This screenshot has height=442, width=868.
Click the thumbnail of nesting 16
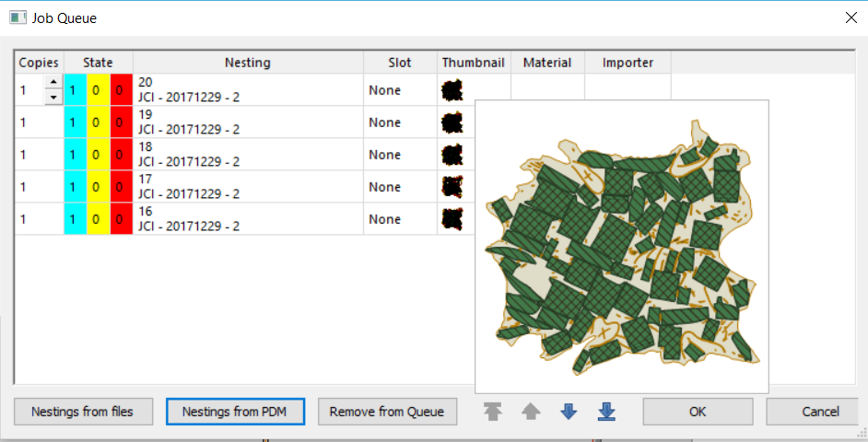point(452,219)
